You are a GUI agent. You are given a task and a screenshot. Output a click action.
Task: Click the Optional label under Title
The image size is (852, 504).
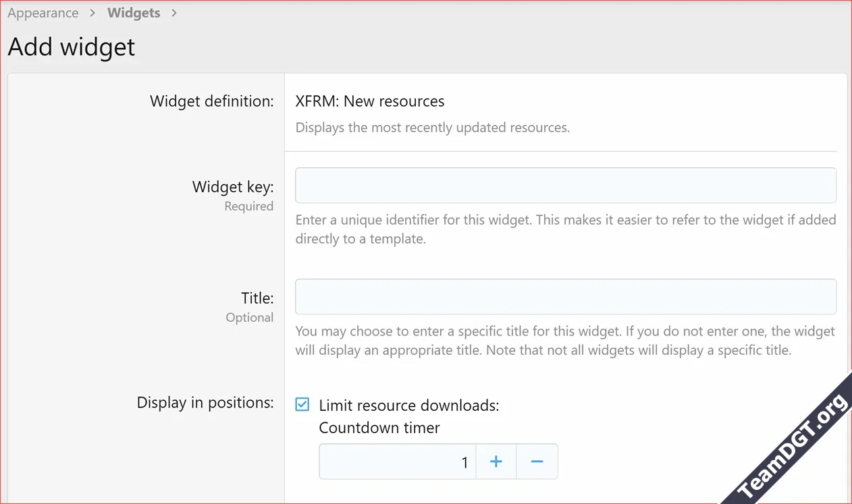point(250,317)
